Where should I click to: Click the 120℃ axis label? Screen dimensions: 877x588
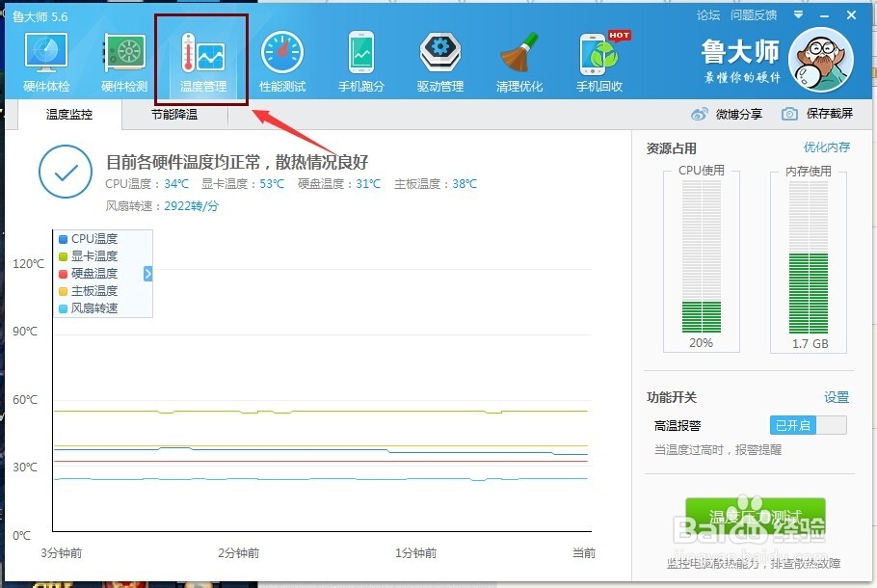(28, 263)
